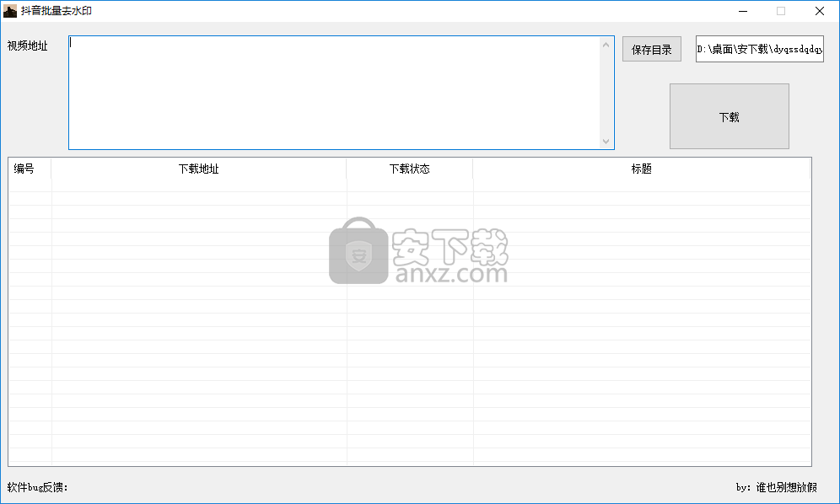Click scroll up arrow in video address box

pyautogui.click(x=606, y=45)
